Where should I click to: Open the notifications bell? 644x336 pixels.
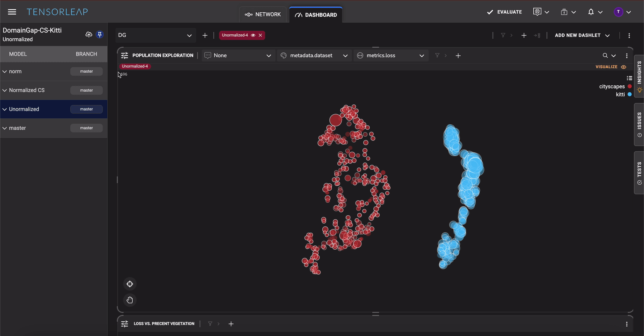(x=591, y=12)
